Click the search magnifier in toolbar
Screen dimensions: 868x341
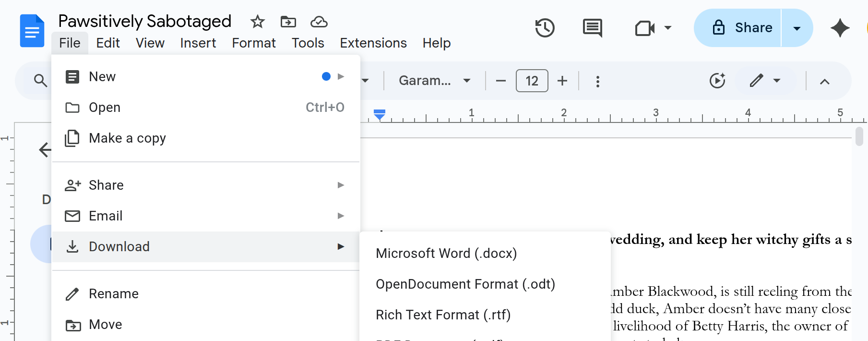coord(41,81)
